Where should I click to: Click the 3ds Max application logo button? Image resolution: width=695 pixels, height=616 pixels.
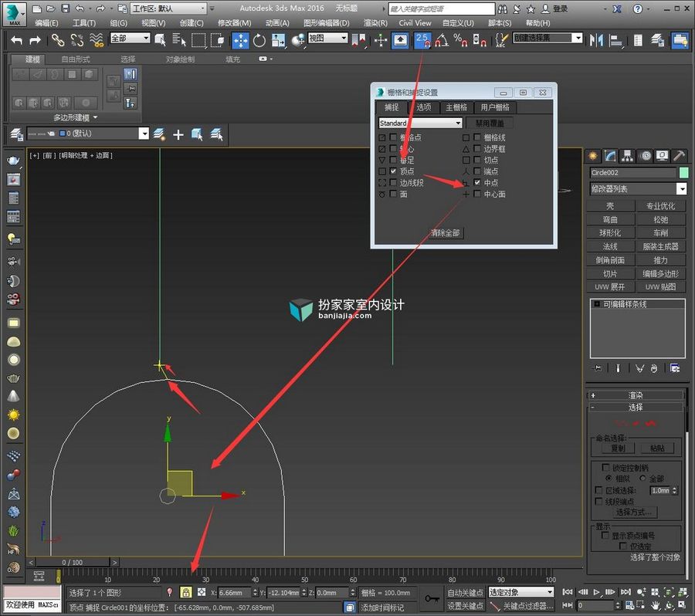click(x=14, y=13)
